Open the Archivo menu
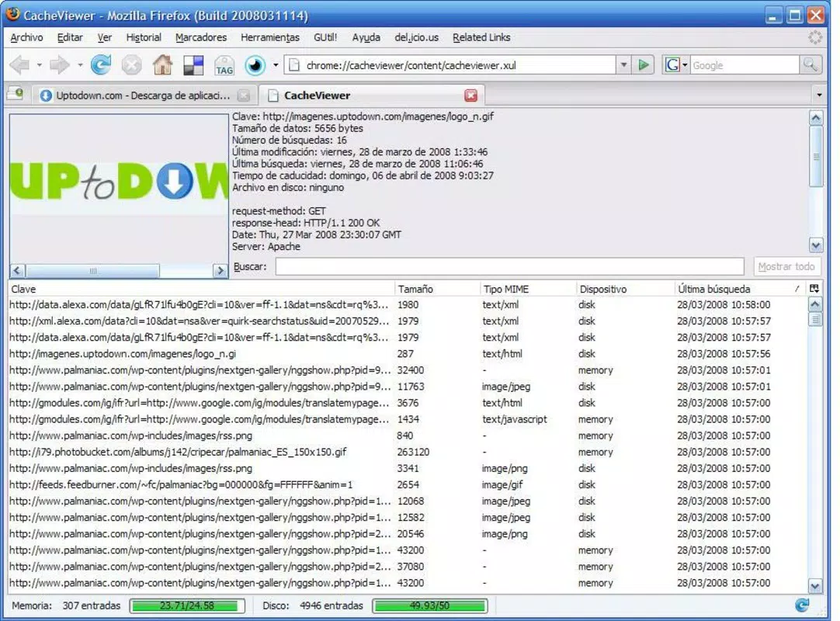The height and width of the screenshot is (621, 840). (27, 37)
